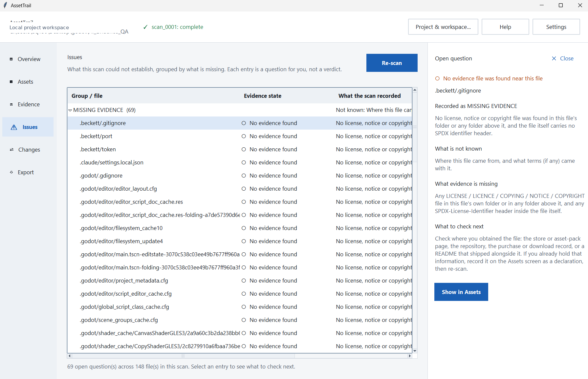Screen dimensions: 588x379
Task: Click the vertical scrollbar thumb of issues list
Action: click(x=415, y=127)
